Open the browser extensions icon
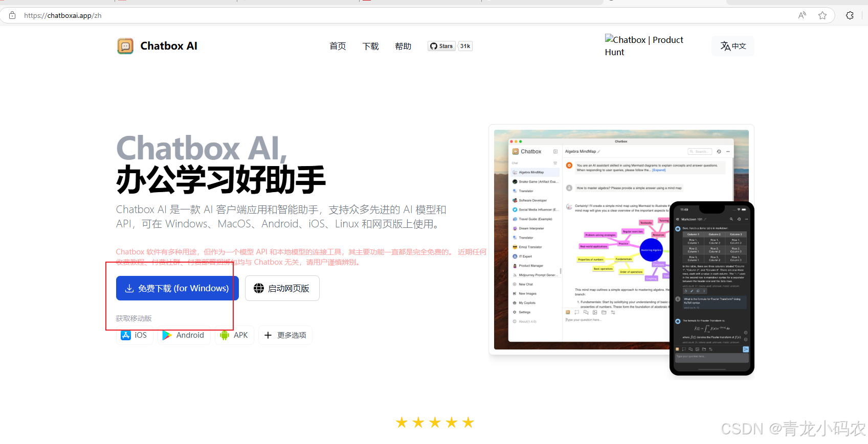The image size is (868, 444). (x=850, y=15)
